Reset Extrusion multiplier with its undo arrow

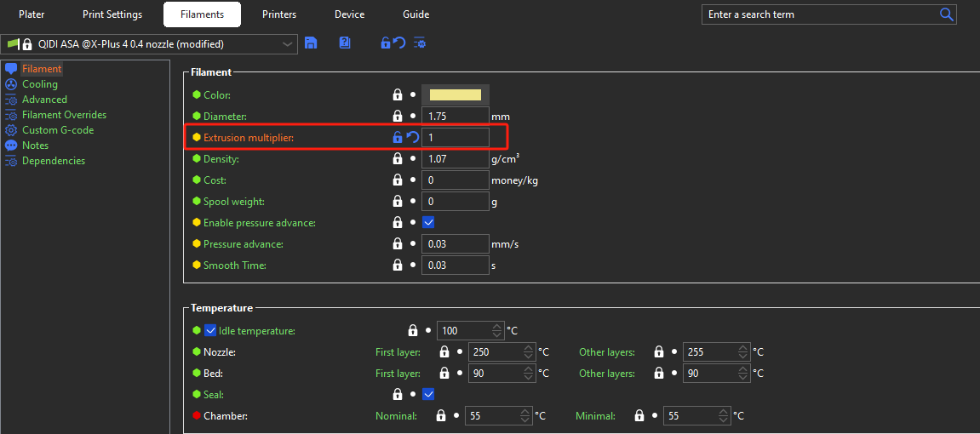(x=412, y=137)
